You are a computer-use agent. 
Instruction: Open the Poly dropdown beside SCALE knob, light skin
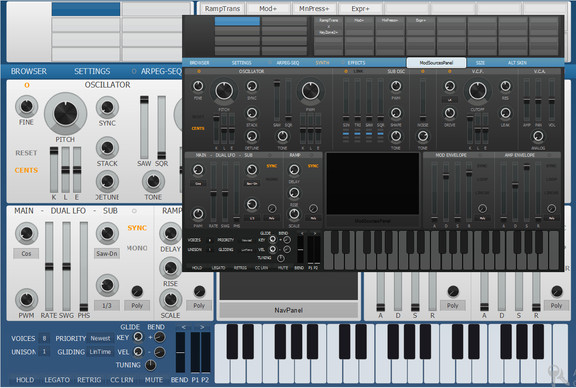[x=199, y=305]
